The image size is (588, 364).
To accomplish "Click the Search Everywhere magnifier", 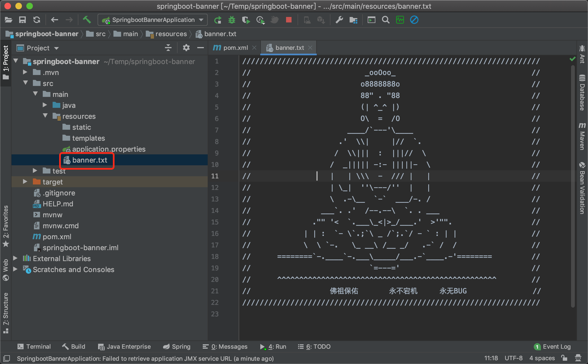I will pyautogui.click(x=386, y=20).
